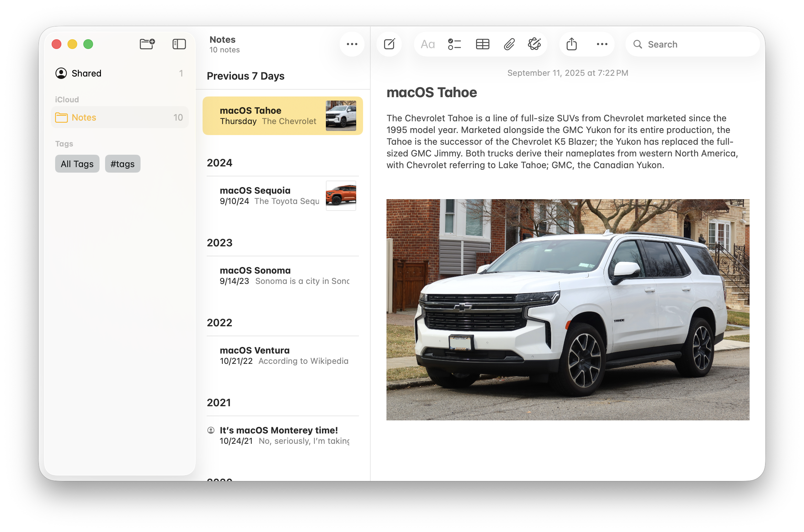Screen dimensions: 804x532
Task: Open the Aa text format menu
Action: click(x=428, y=44)
